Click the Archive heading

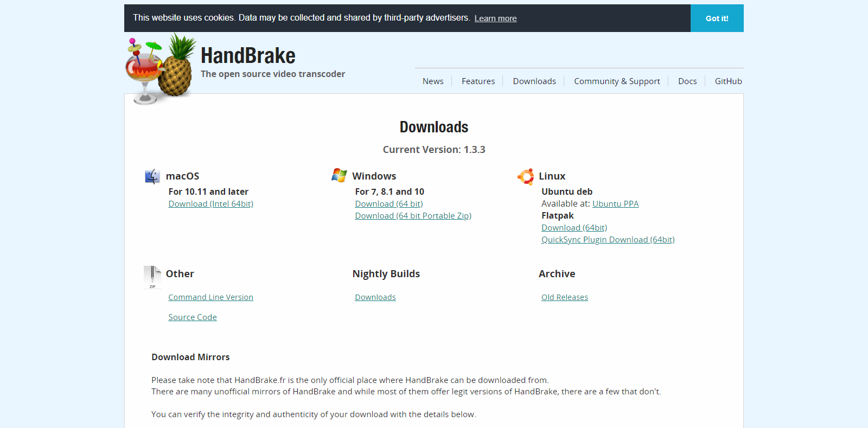[x=557, y=274]
